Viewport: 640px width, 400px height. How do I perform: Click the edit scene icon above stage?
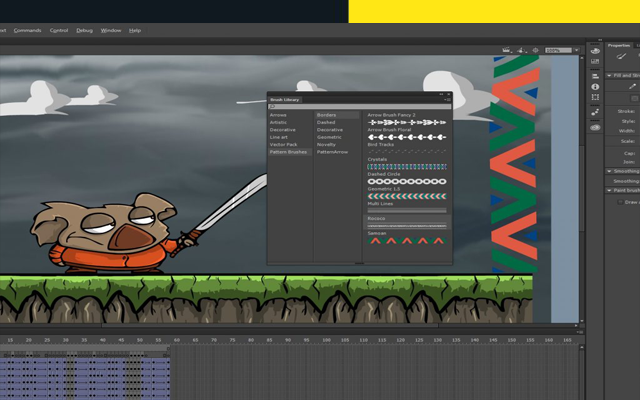pyautogui.click(x=507, y=49)
